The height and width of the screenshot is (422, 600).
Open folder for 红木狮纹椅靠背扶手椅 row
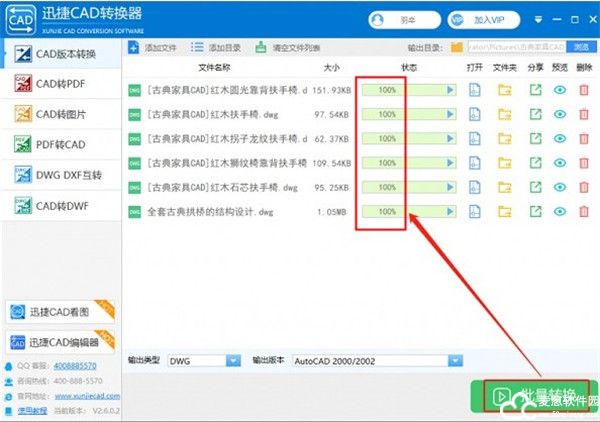click(x=505, y=163)
